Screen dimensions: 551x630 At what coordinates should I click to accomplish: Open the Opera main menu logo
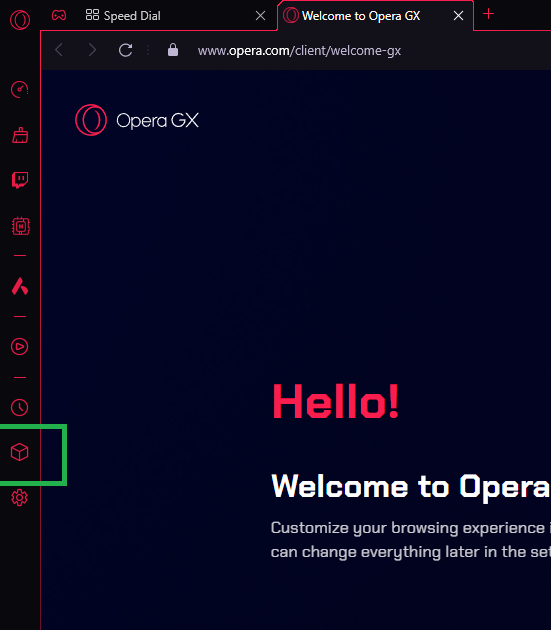pyautogui.click(x=20, y=19)
